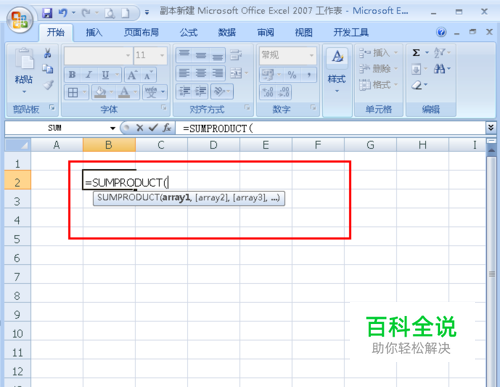
Task: Align text to vertical middle
Action: 201,55
